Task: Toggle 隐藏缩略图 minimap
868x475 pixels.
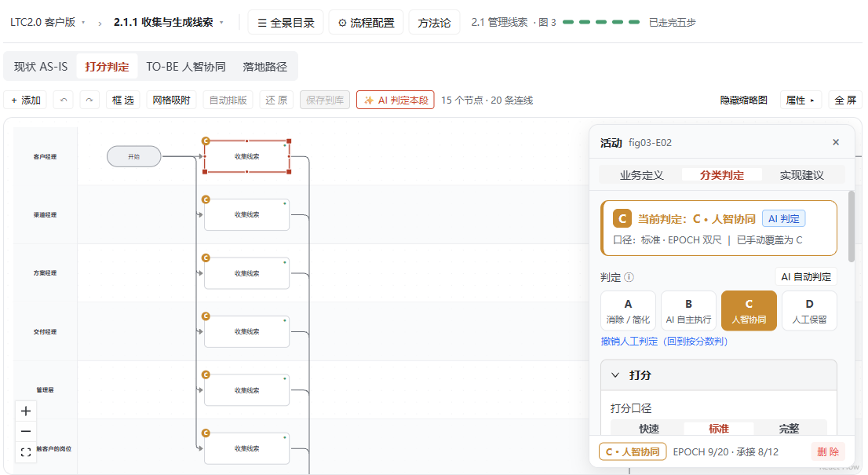Action: coord(743,100)
